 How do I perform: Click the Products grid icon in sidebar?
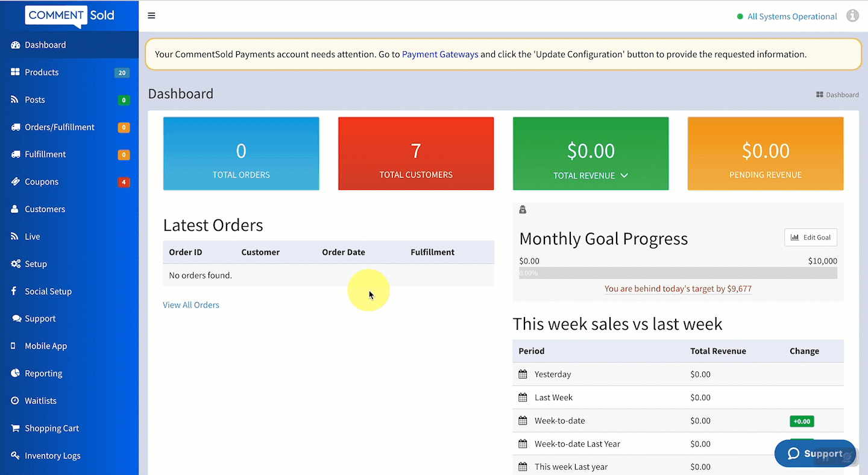15,72
